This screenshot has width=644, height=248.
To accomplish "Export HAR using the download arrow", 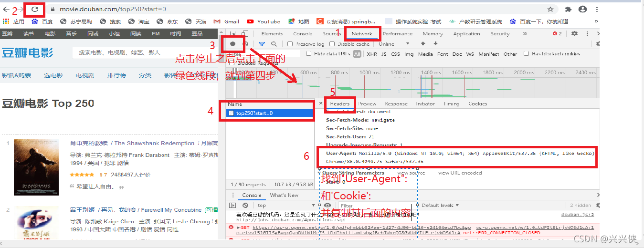I will point(435,44).
